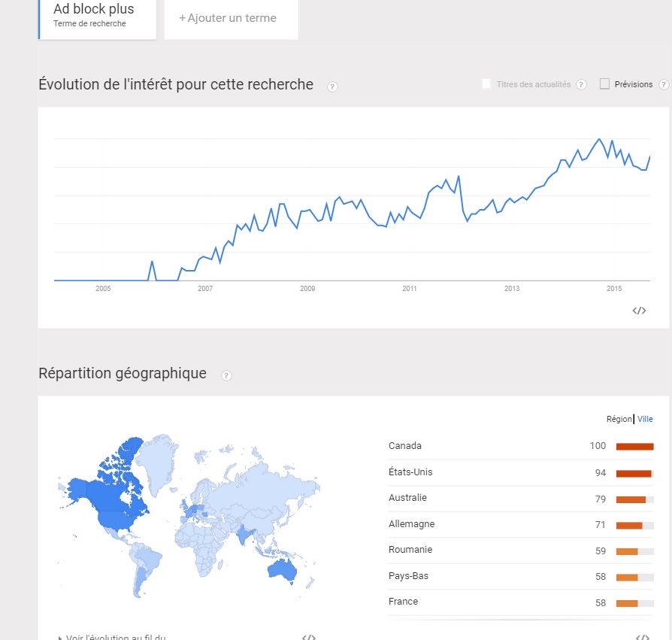Select the 'Ad block plus' search term card

pos(98,20)
